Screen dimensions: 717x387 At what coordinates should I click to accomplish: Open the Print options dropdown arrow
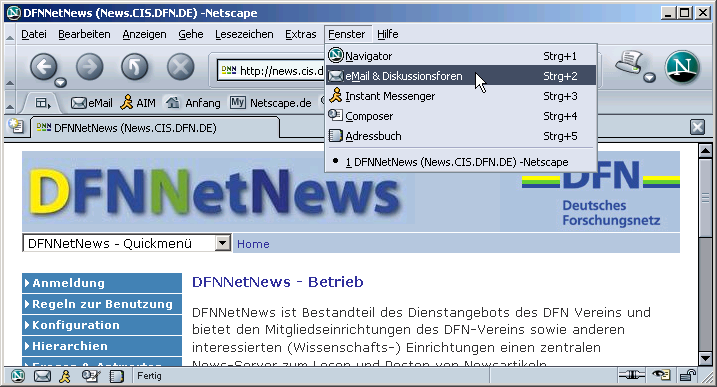click(x=649, y=78)
